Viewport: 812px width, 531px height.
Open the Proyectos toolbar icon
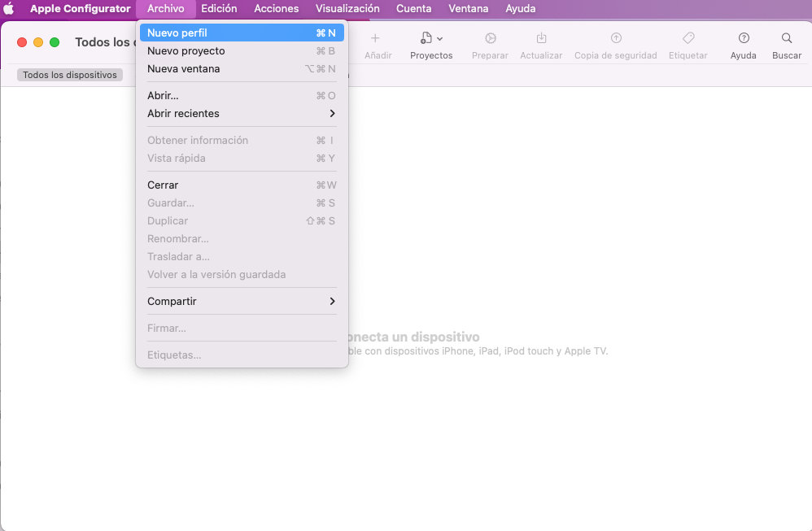click(425, 37)
